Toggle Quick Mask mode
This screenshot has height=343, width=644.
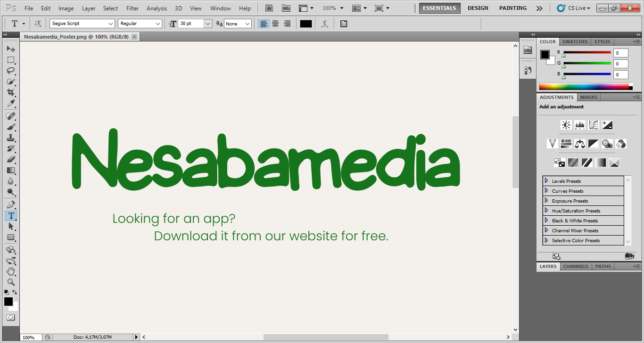point(10,318)
